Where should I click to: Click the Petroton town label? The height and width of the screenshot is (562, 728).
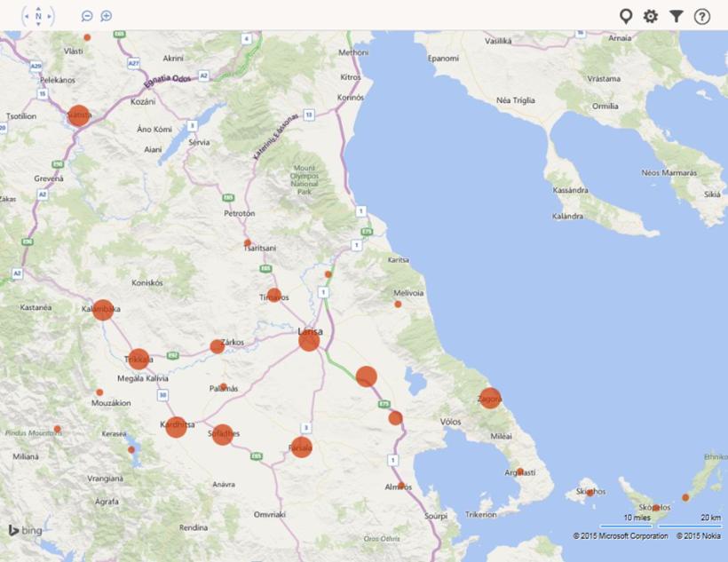point(240,214)
